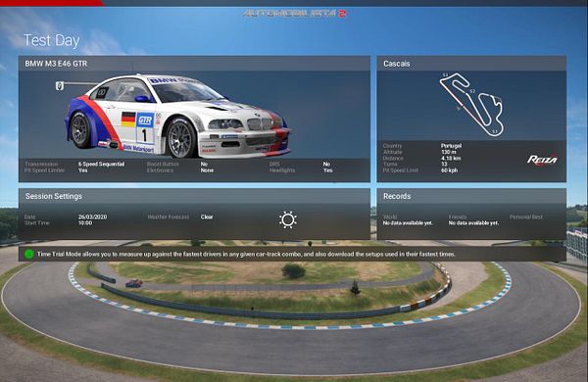
Task: Click the Electronics 'None' value
Action: point(207,170)
